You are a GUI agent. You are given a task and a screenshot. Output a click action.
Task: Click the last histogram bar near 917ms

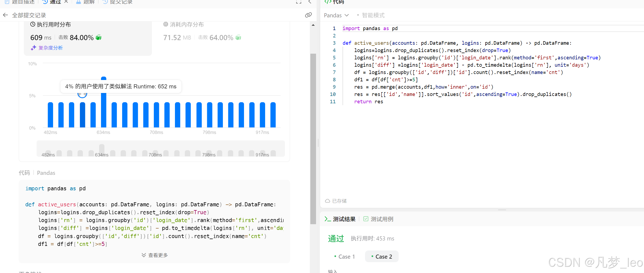tap(273, 115)
